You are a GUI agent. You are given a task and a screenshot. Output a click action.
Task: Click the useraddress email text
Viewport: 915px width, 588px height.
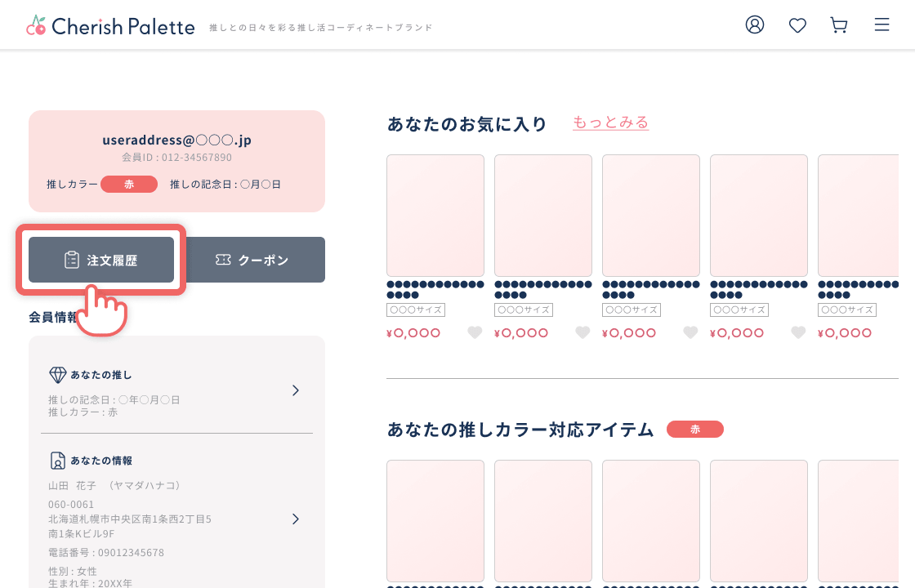[176, 140]
